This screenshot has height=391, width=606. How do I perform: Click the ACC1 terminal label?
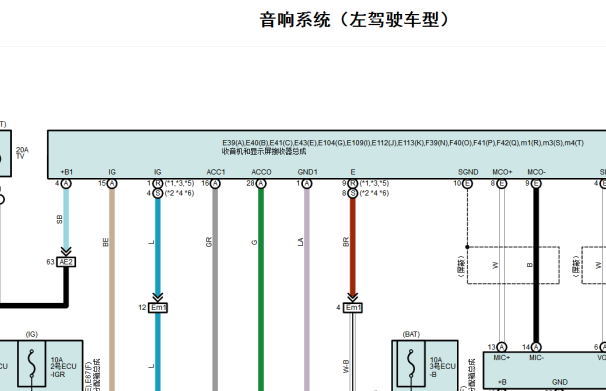[x=216, y=172]
